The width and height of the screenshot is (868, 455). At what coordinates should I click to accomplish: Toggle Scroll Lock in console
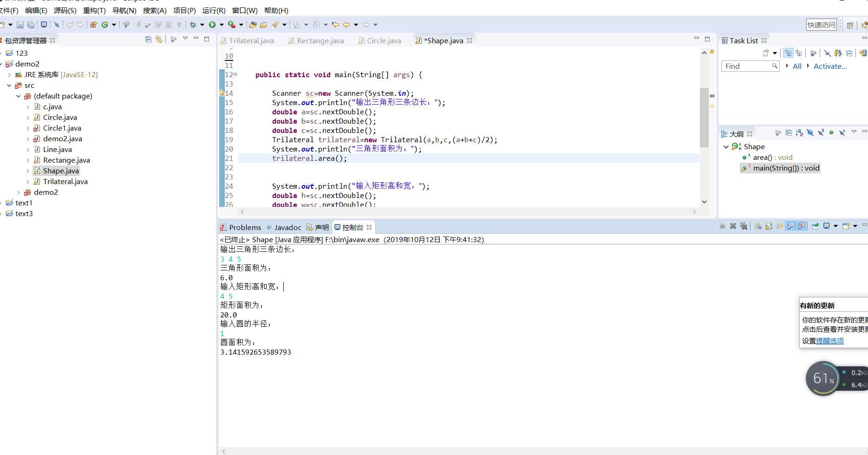tap(769, 226)
